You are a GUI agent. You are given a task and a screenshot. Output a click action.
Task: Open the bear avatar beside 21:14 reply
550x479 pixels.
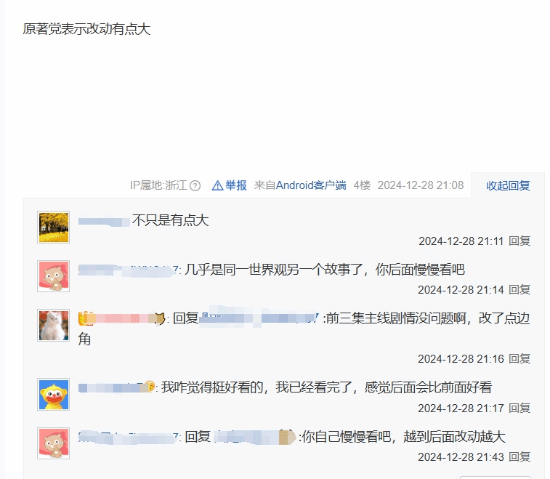point(54,276)
